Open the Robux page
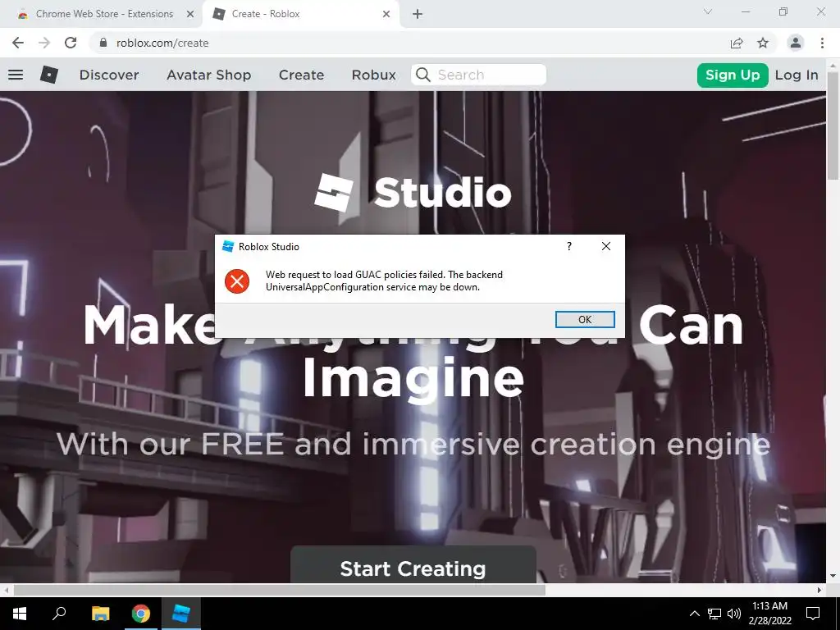 coord(373,75)
